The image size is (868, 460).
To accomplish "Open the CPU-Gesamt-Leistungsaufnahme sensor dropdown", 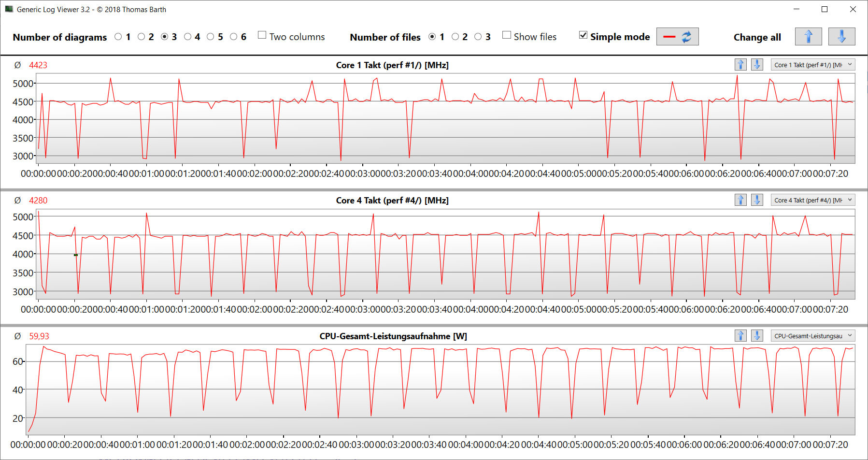I will [x=812, y=336].
